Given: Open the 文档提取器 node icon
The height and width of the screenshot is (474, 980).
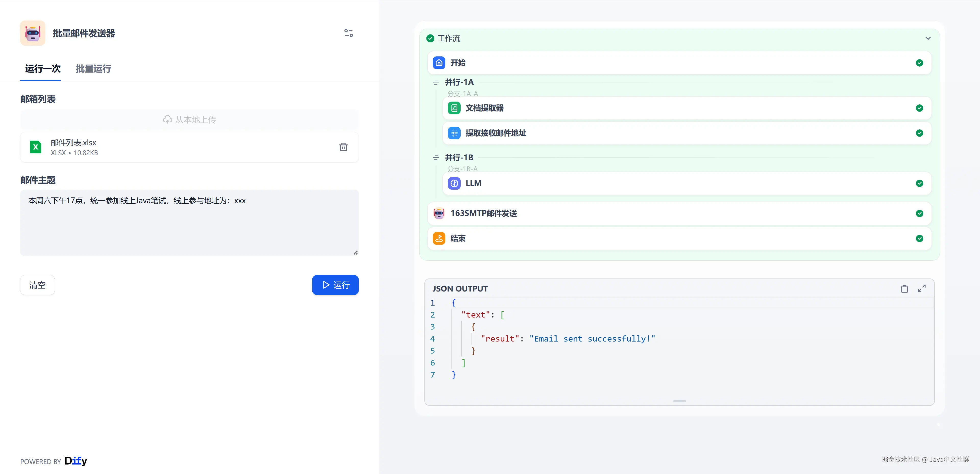Looking at the screenshot, I should point(454,108).
